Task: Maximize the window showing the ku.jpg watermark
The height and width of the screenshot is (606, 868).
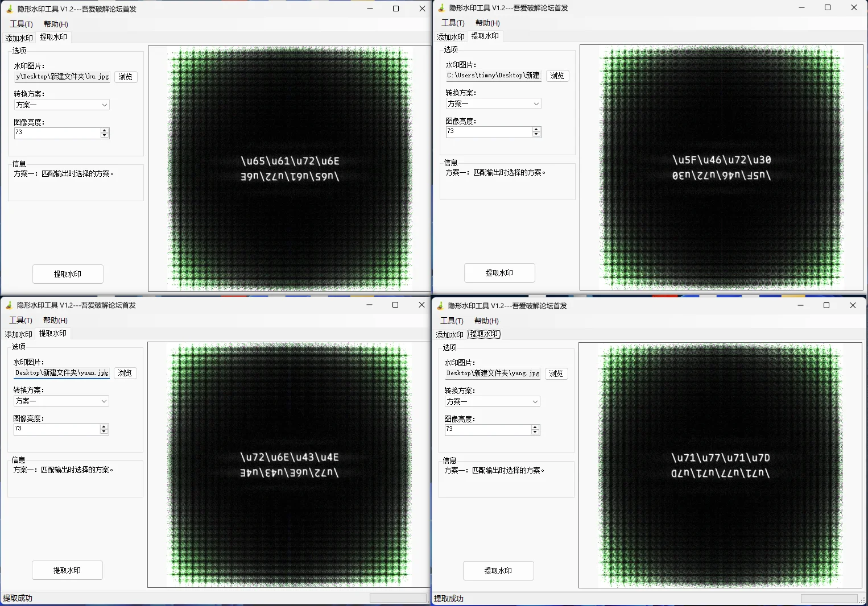Action: point(396,9)
